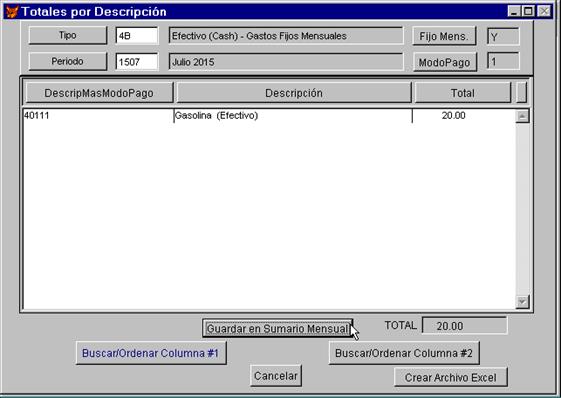
Task: Click Crear Archivo Excel button
Action: pos(450,377)
